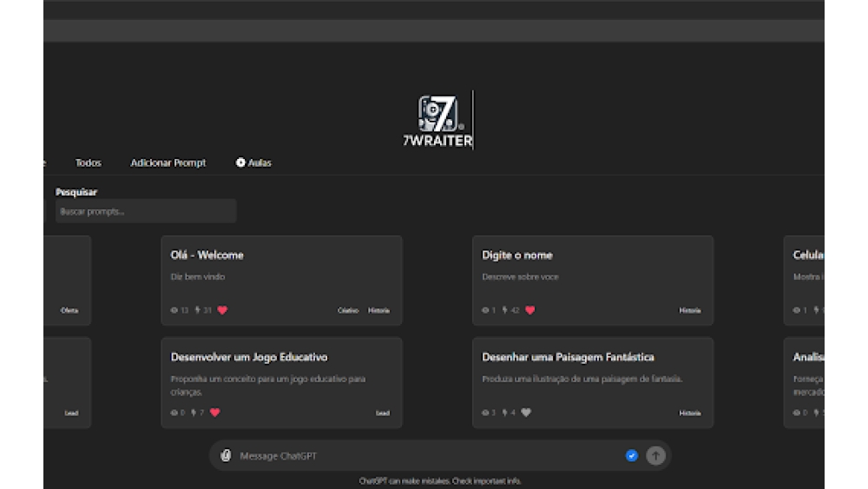Toggle heart on Jogo Educativo card
The image size is (868, 489).
[x=215, y=413]
